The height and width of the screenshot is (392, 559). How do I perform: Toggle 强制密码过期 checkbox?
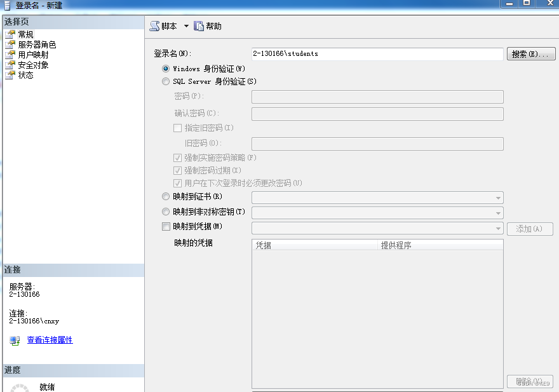(x=177, y=170)
